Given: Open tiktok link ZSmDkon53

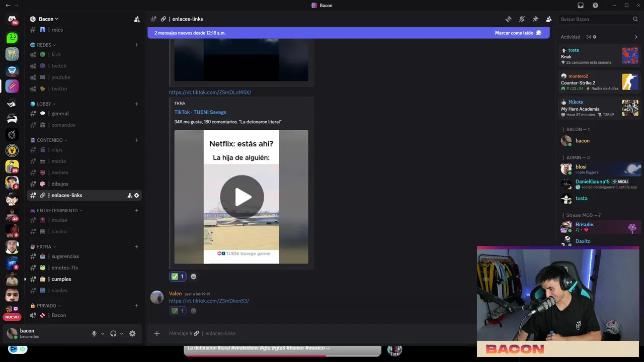Looking at the screenshot, I should point(209,301).
